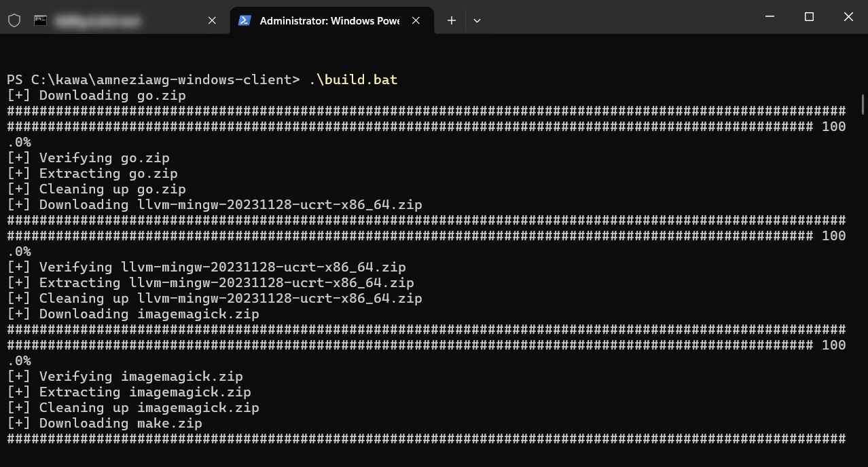
Task: Click the PowerShell icon on the Administrator tab
Action: pyautogui.click(x=244, y=20)
